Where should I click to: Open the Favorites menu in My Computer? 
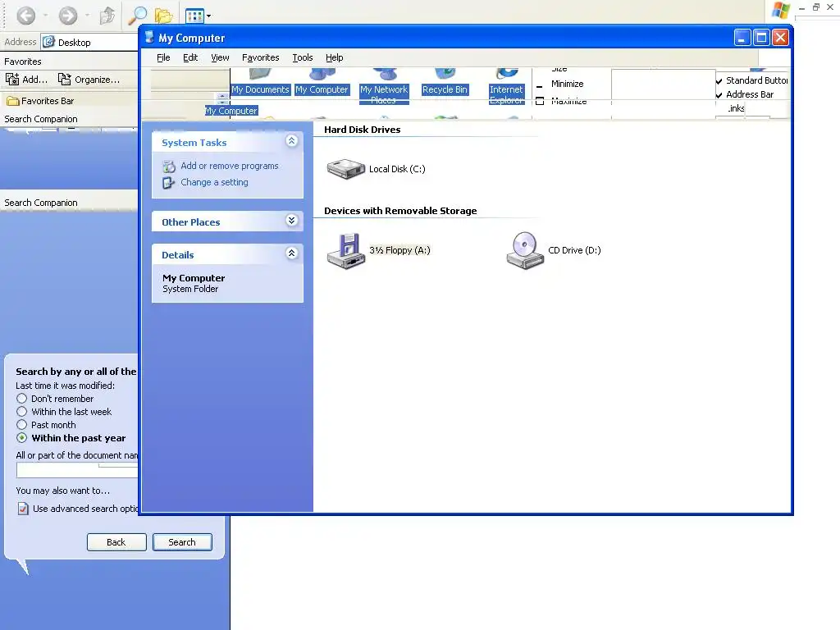click(260, 57)
